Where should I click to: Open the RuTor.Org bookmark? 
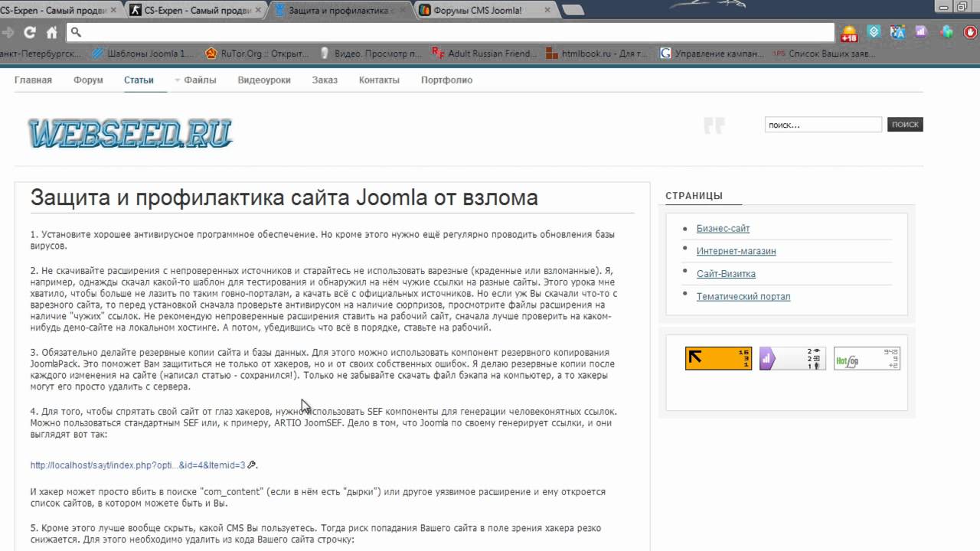256,54
